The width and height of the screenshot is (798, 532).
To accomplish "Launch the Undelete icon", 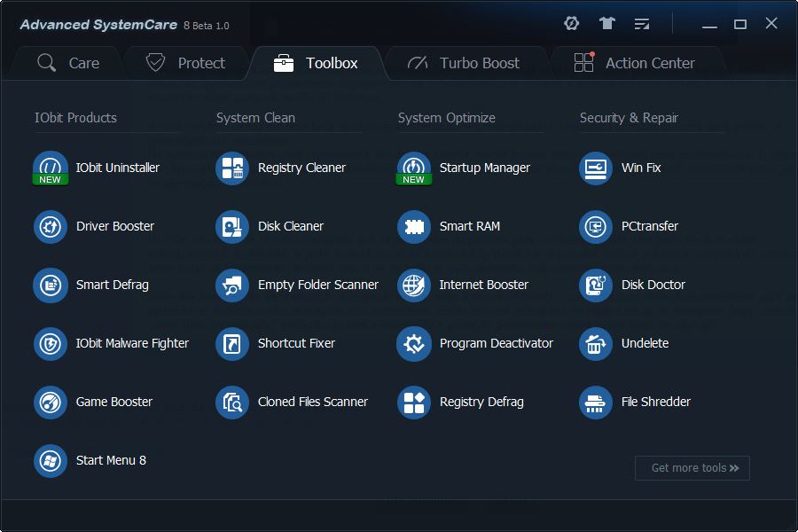I will click(596, 344).
